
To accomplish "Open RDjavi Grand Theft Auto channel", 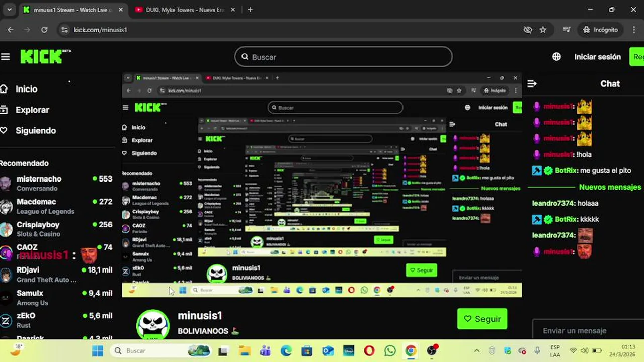I will [x=56, y=275].
